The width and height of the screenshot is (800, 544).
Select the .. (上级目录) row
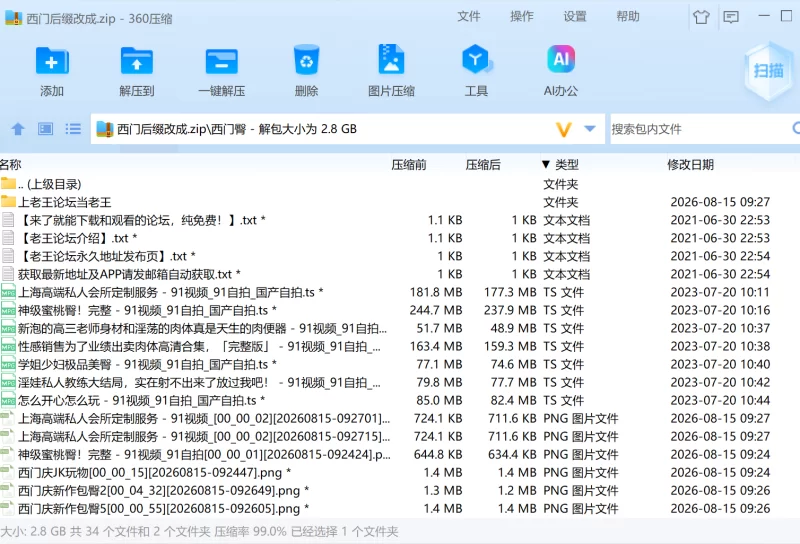400,184
